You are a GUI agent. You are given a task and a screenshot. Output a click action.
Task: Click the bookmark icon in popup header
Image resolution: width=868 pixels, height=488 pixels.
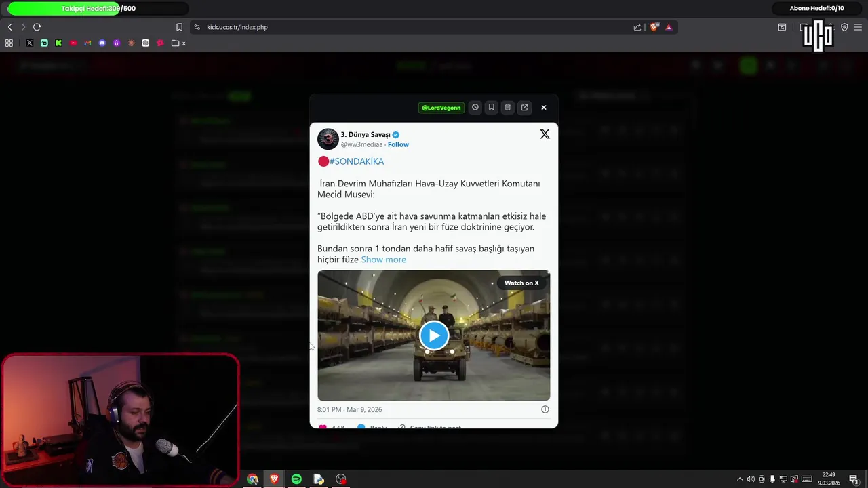492,107
